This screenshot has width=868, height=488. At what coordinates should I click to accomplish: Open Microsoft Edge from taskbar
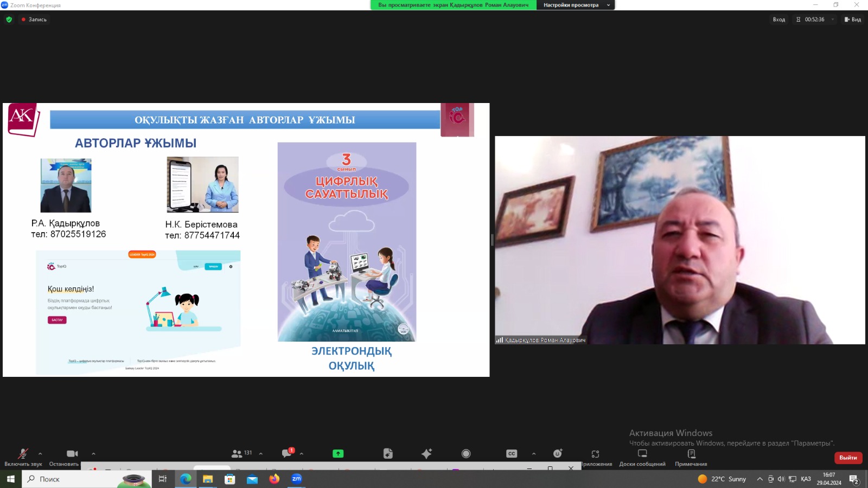tap(186, 479)
